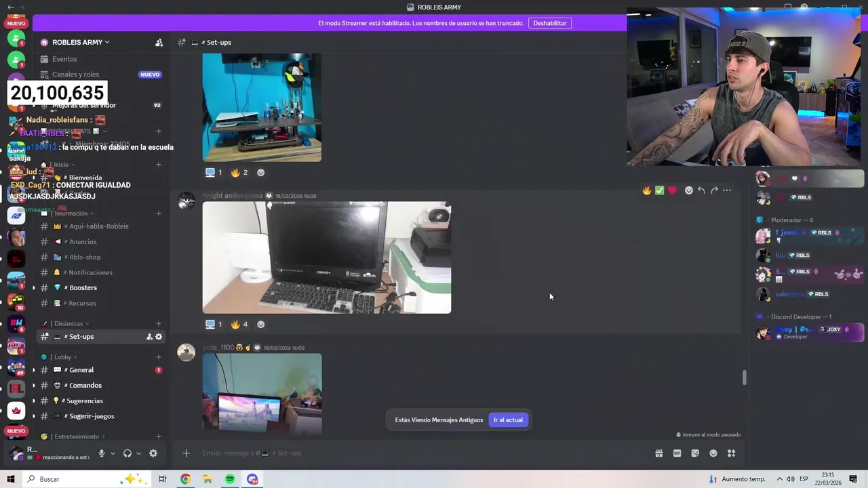
Task: Open the apps launcher in message bar
Action: pos(732,453)
